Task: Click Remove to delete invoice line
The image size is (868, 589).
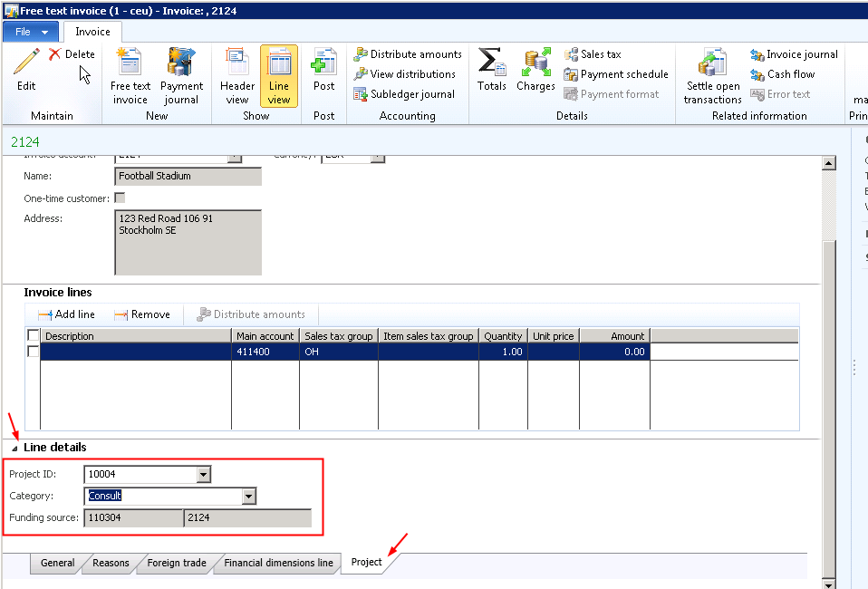Action: click(142, 314)
